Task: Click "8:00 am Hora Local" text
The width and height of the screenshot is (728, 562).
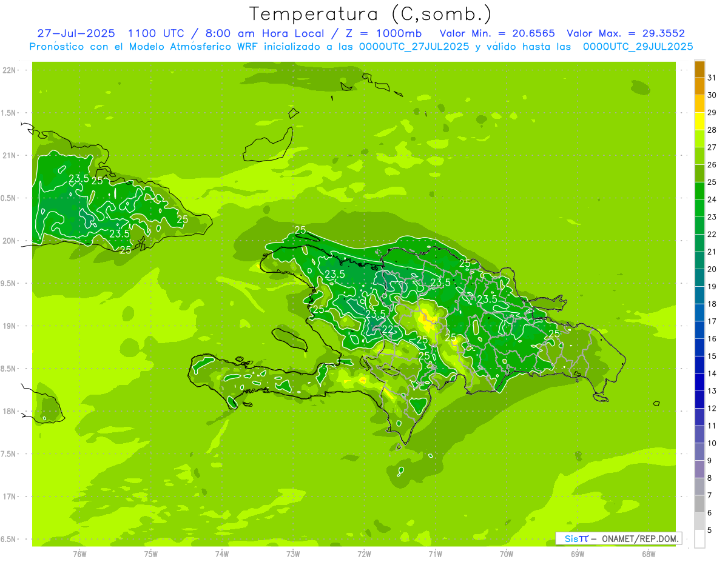Action: [x=266, y=33]
